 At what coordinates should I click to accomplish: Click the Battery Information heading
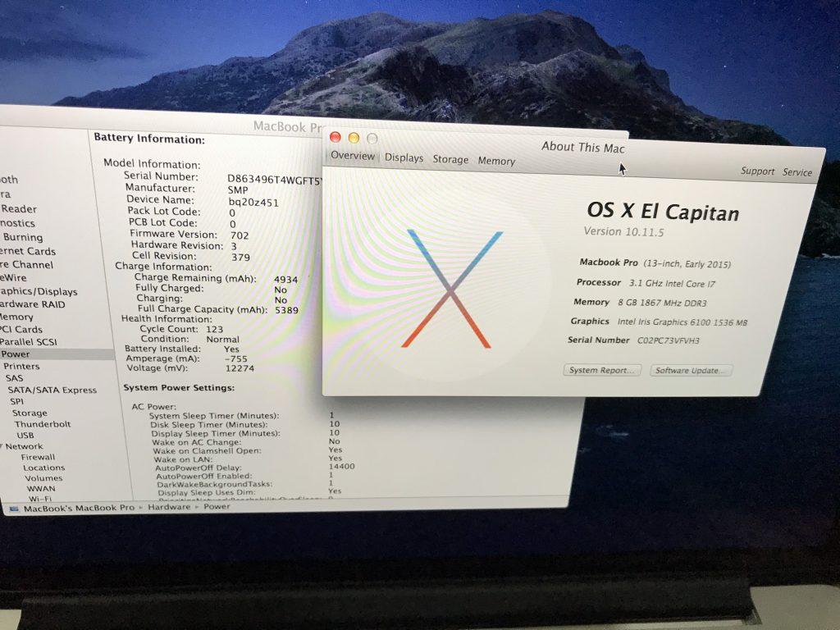(149, 138)
